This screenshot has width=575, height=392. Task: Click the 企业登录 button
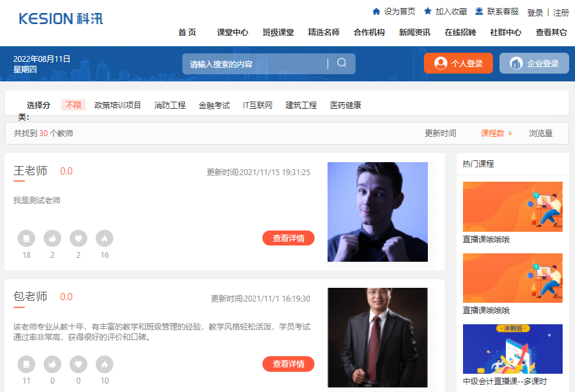[x=533, y=63]
